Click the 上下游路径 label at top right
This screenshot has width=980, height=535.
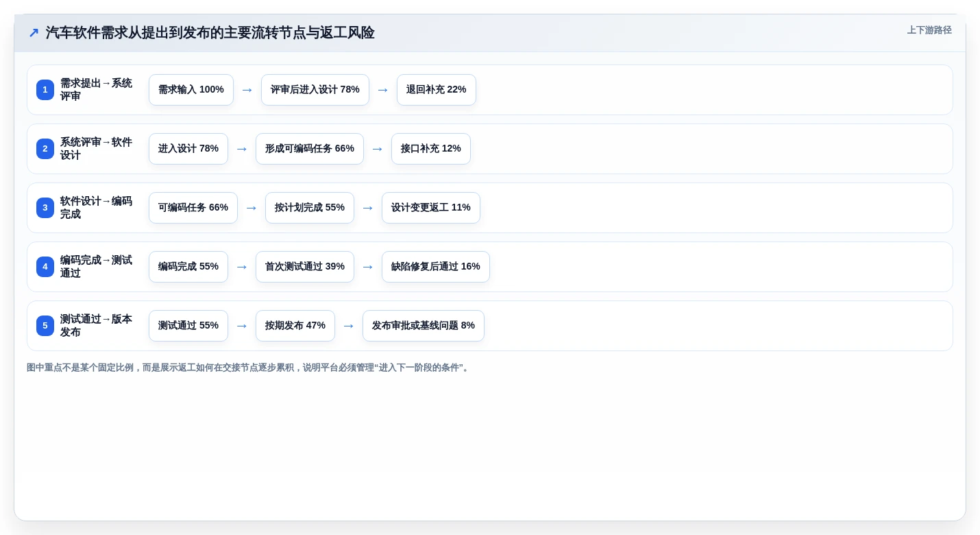(929, 30)
